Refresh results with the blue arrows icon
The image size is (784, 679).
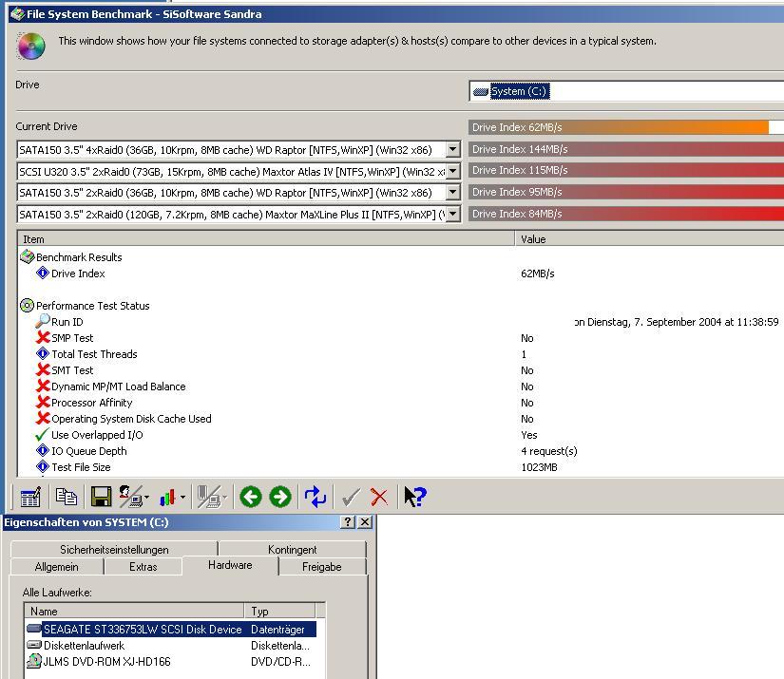(316, 497)
